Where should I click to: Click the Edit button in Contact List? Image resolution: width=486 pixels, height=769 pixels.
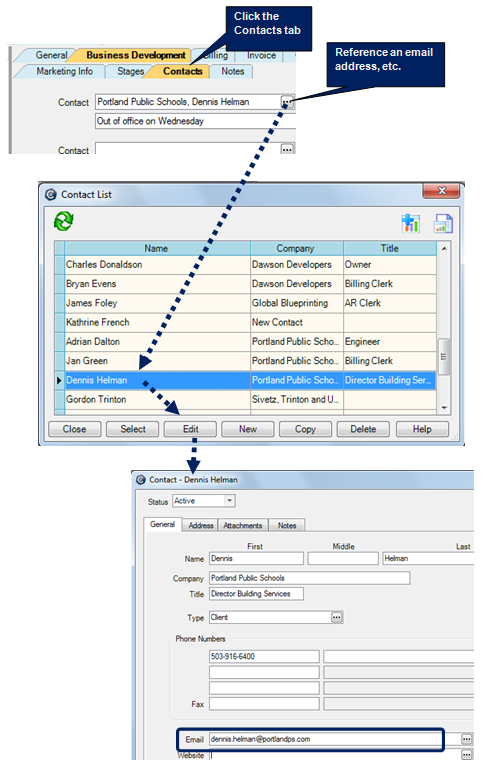click(190, 429)
